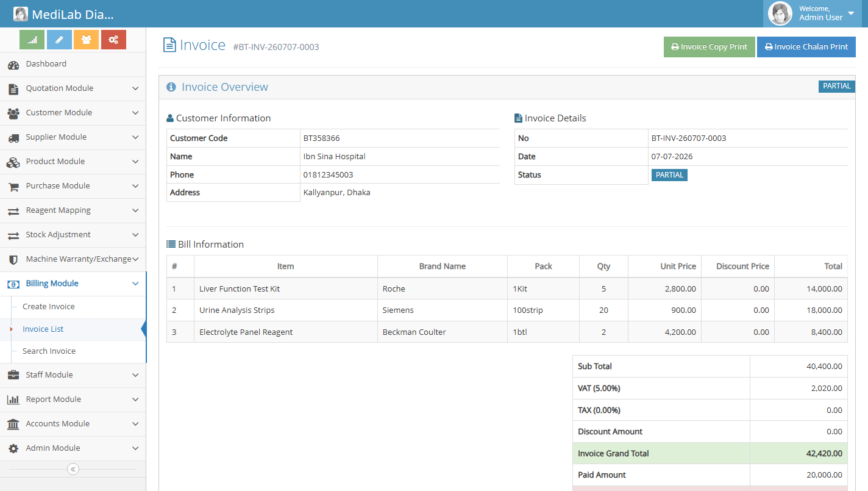Screen dimensions: 868x491
Task: Select invoice number BT-INV-260707-0003 in details
Action: tap(689, 138)
